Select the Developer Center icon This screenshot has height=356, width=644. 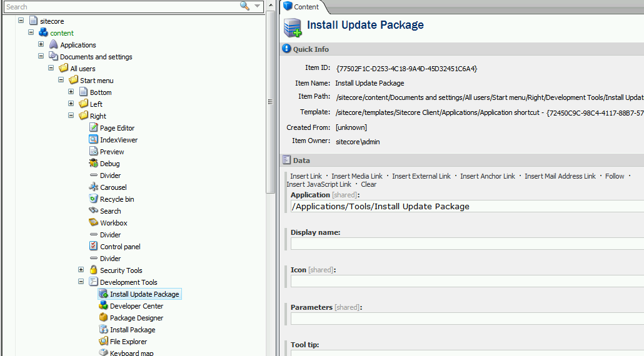tap(103, 306)
